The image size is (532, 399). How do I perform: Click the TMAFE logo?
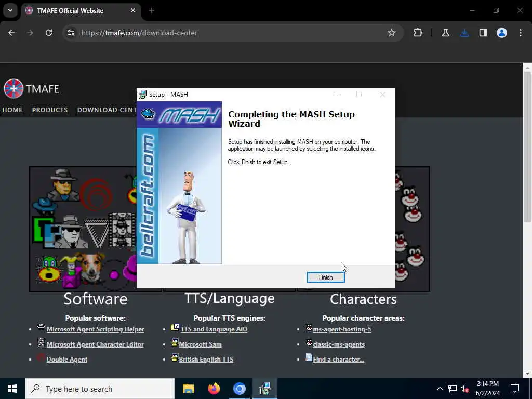pos(32,88)
